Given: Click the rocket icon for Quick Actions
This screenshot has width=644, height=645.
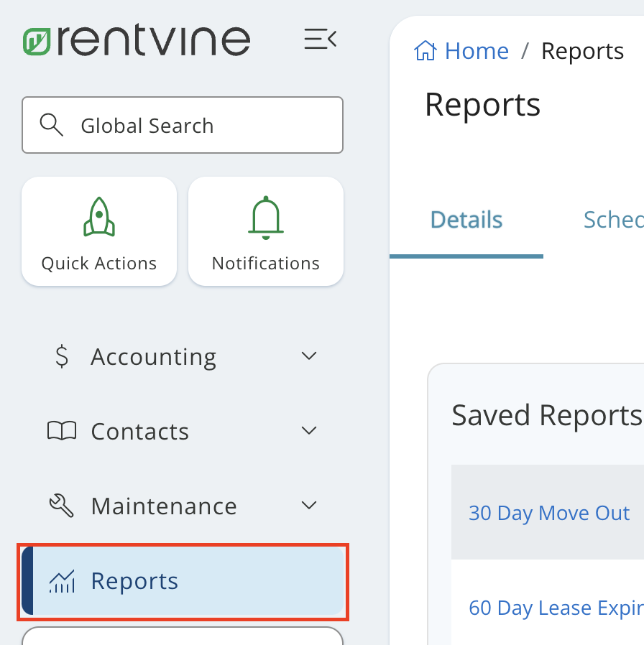Looking at the screenshot, I should click(99, 217).
